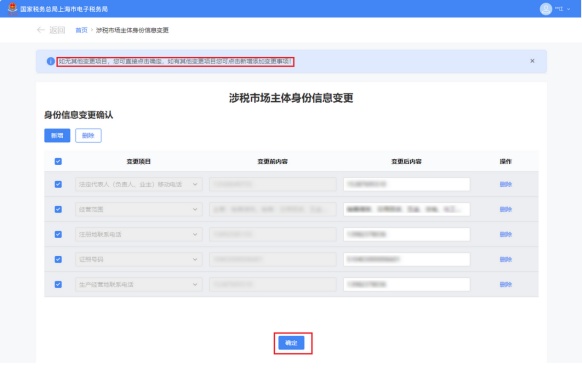Open the 注册地联系电话 dropdown
Image resolution: width=582 pixels, height=369 pixels.
(x=139, y=234)
